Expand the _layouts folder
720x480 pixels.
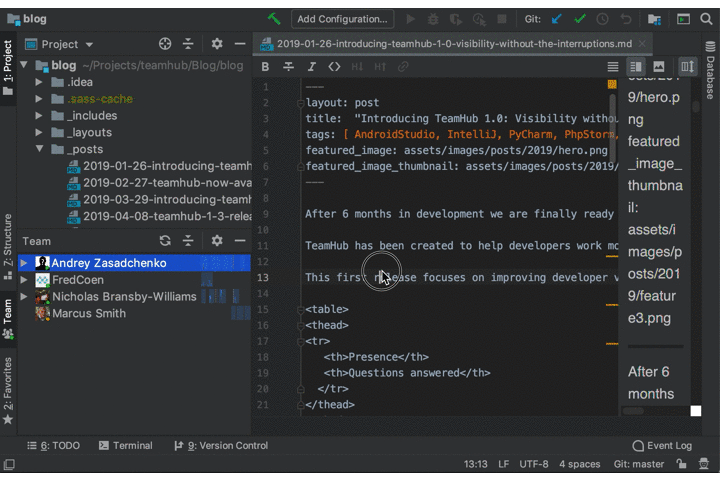39,132
